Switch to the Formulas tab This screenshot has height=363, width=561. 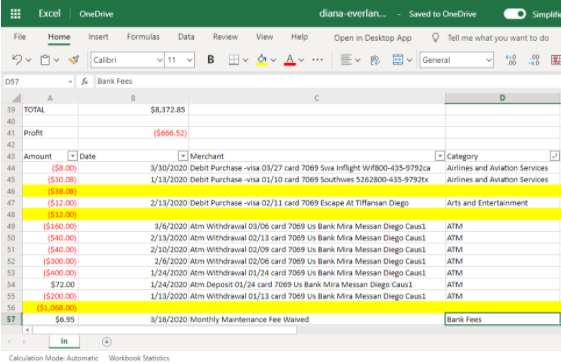coord(143,37)
